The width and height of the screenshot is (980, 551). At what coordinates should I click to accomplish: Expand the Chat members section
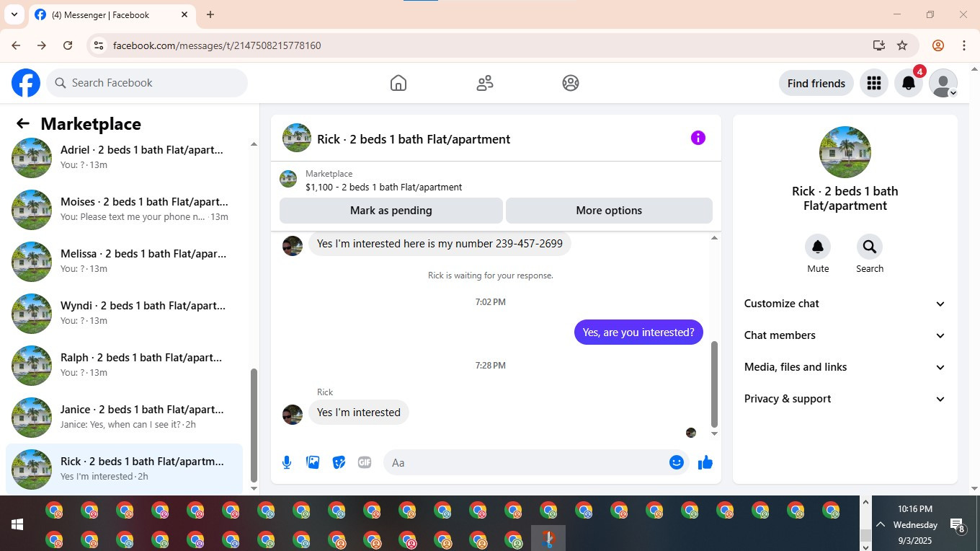point(845,335)
